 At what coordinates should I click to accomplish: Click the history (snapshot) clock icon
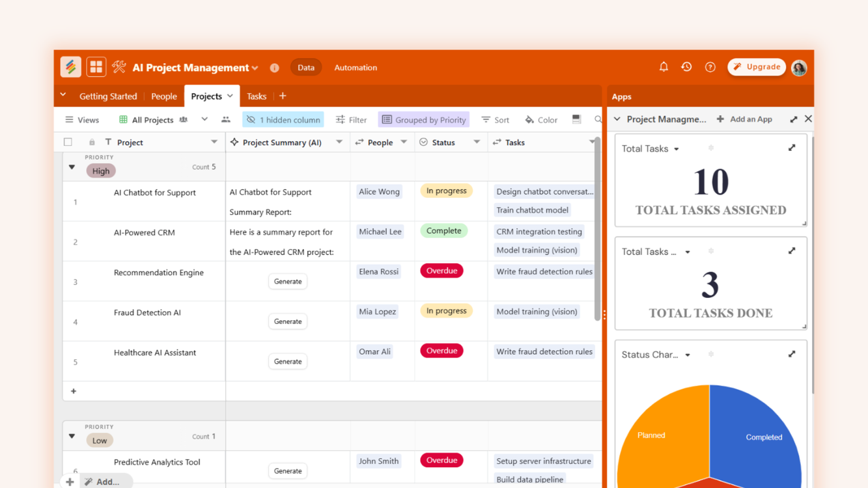[x=686, y=66]
